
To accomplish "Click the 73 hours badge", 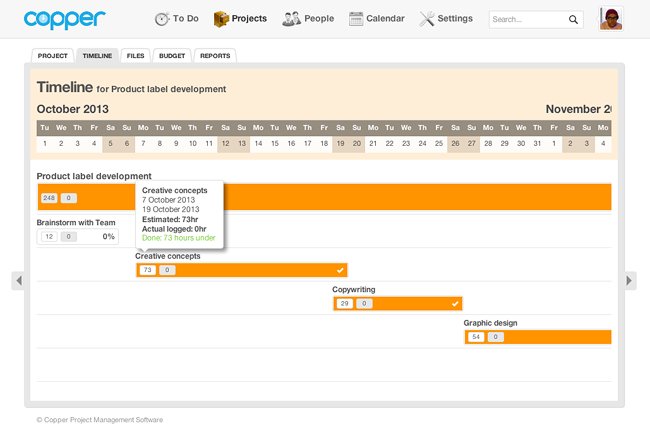I will point(148,270).
